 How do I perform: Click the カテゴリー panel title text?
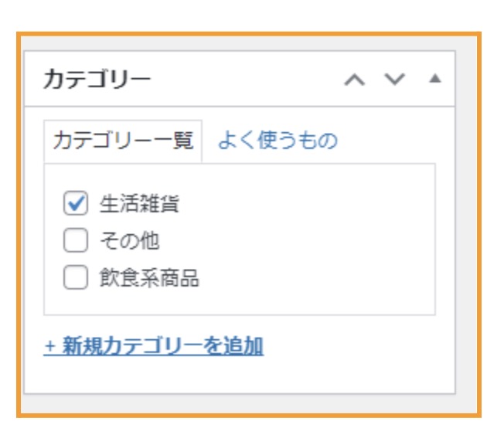click(97, 80)
